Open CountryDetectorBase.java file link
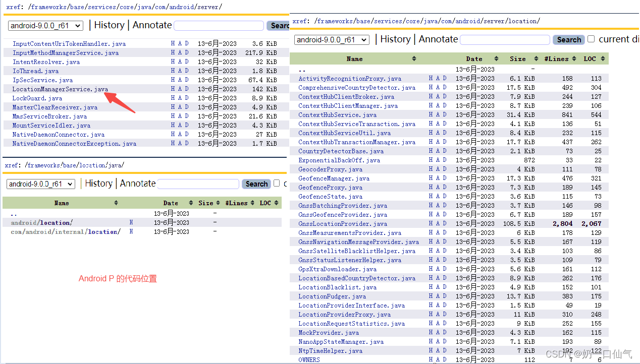The width and height of the screenshot is (640, 364). point(341,151)
